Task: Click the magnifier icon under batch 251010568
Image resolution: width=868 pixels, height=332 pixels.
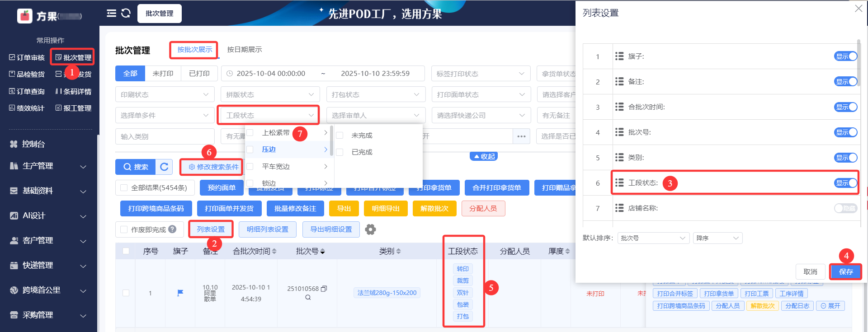Action: point(308,297)
